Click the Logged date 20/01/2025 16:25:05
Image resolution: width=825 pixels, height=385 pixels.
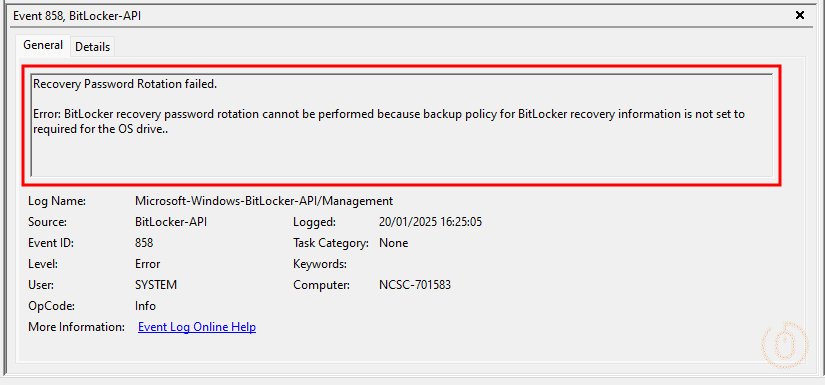click(x=430, y=222)
